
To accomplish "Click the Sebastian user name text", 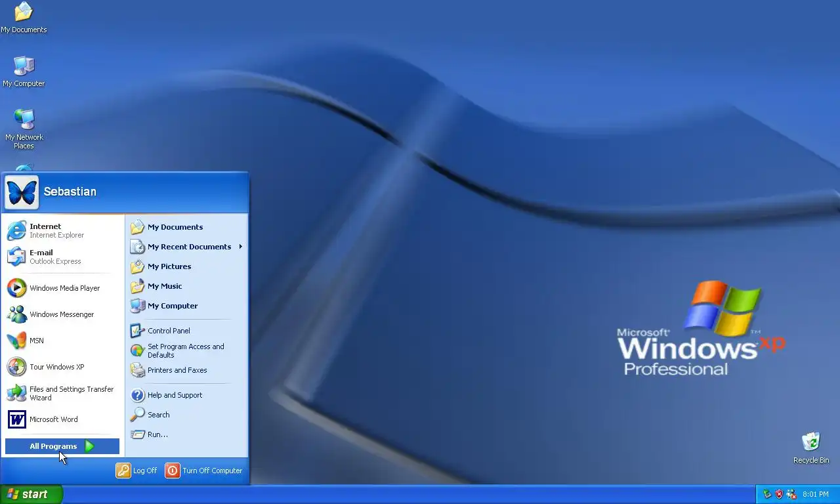I will pos(70,192).
